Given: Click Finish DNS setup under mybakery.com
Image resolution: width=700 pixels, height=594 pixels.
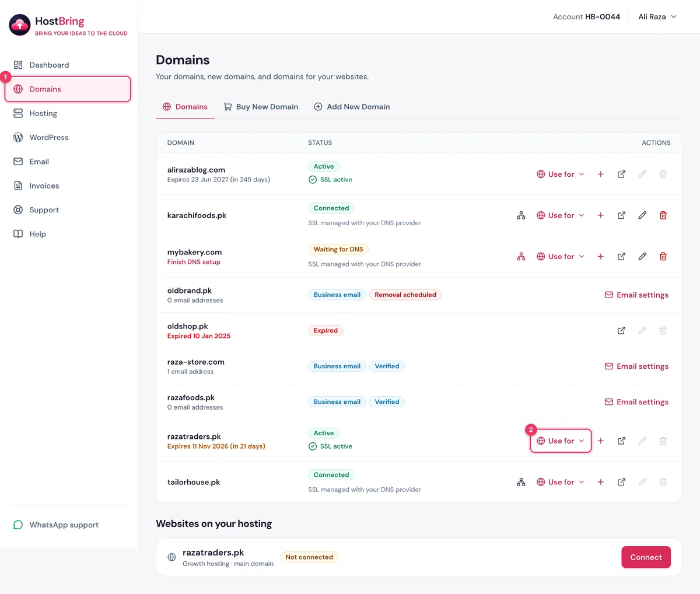Looking at the screenshot, I should tap(194, 263).
